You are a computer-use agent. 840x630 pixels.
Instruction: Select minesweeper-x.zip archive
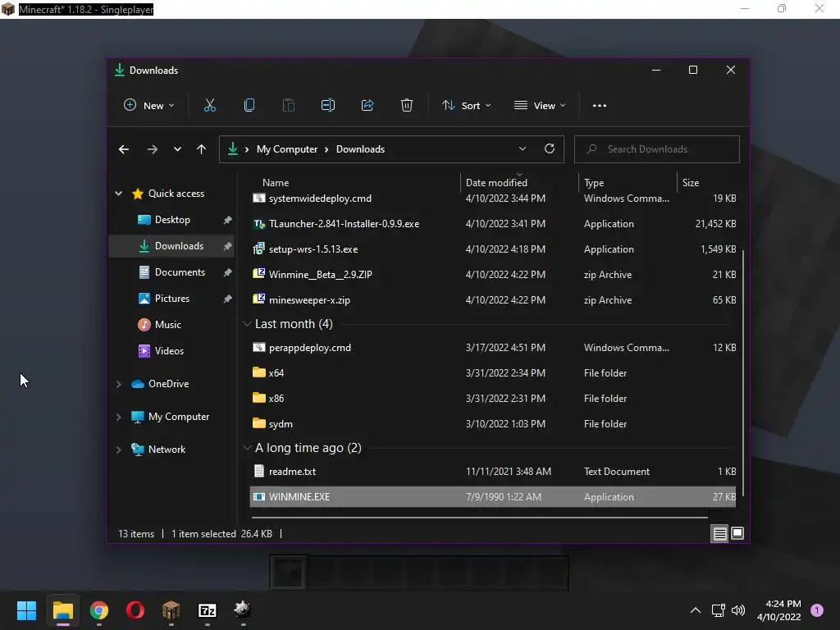click(493, 300)
